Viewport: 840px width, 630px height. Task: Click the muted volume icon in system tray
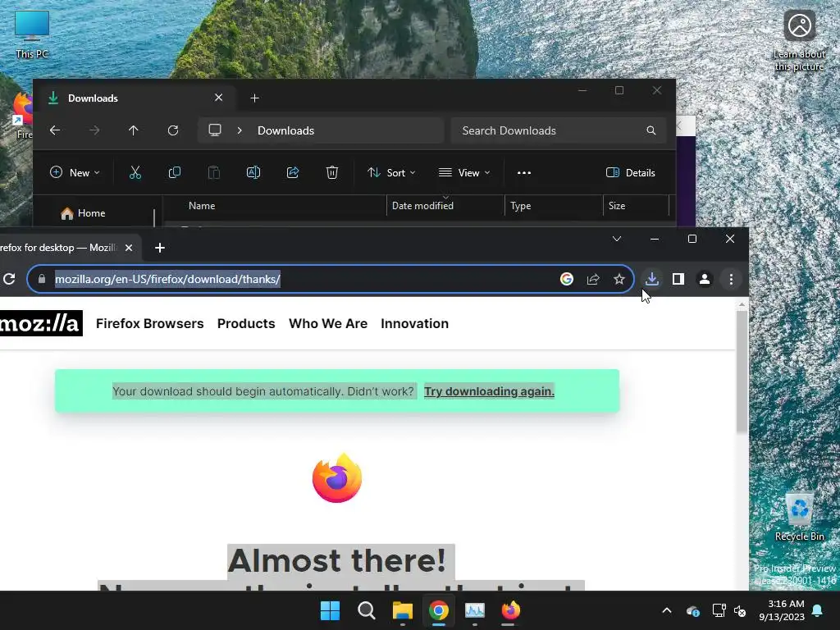(740, 610)
